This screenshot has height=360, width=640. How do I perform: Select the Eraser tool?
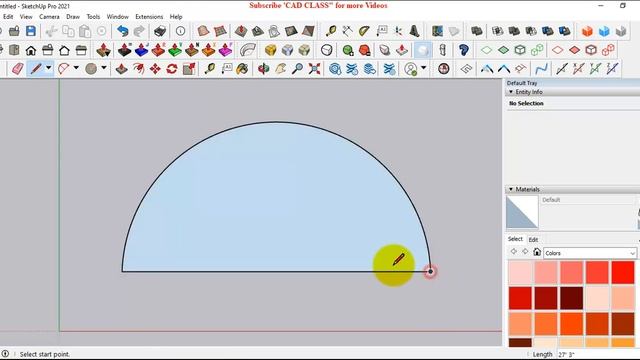(x=18, y=69)
